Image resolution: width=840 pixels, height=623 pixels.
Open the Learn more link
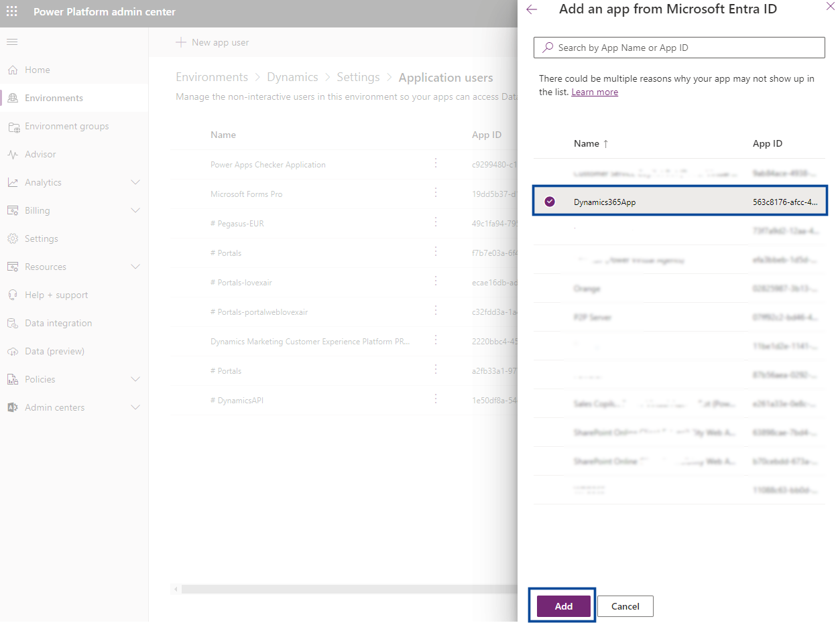click(595, 92)
